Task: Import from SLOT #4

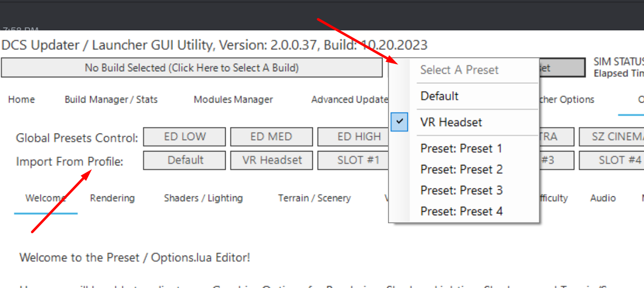Action: pyautogui.click(x=612, y=160)
